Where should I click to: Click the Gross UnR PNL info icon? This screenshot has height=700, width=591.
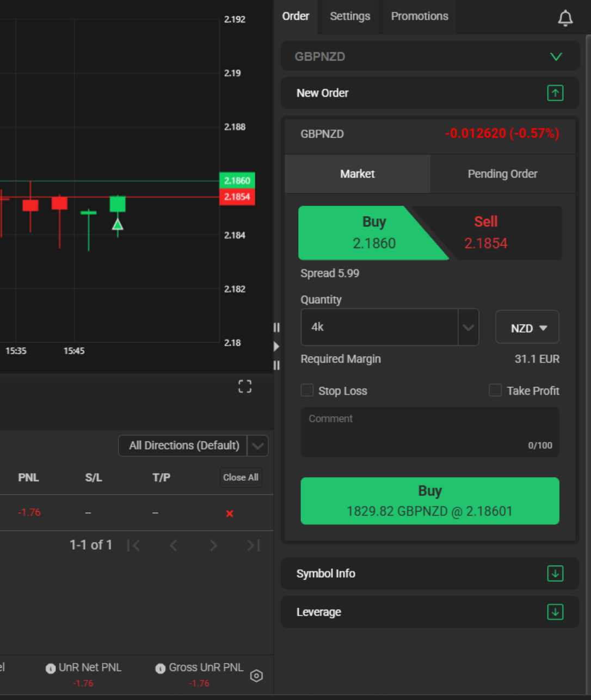coord(160,668)
